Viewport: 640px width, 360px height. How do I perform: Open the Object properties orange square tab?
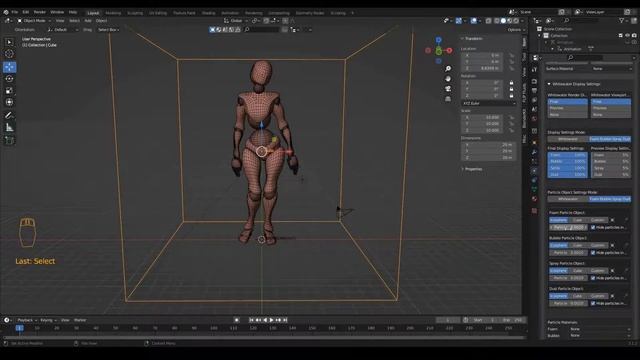coord(534,142)
